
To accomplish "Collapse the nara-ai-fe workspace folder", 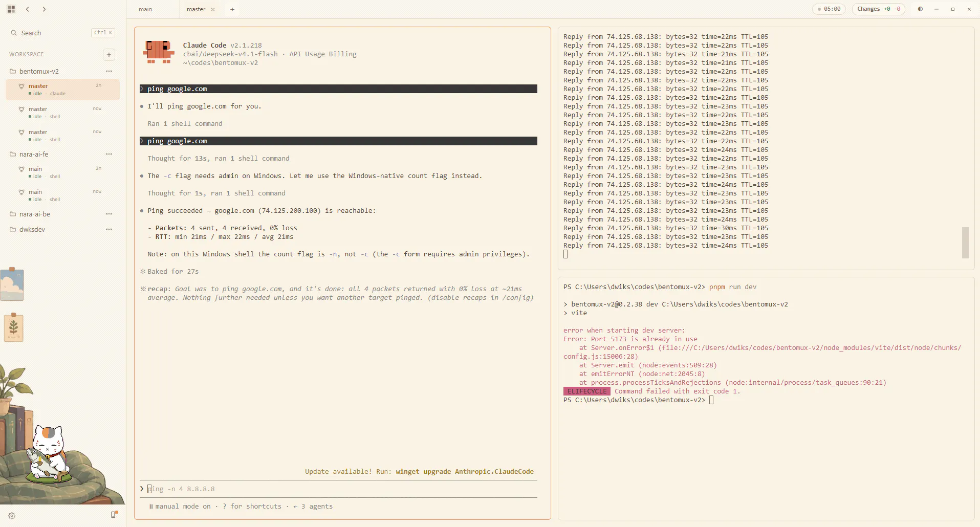I will (34, 154).
